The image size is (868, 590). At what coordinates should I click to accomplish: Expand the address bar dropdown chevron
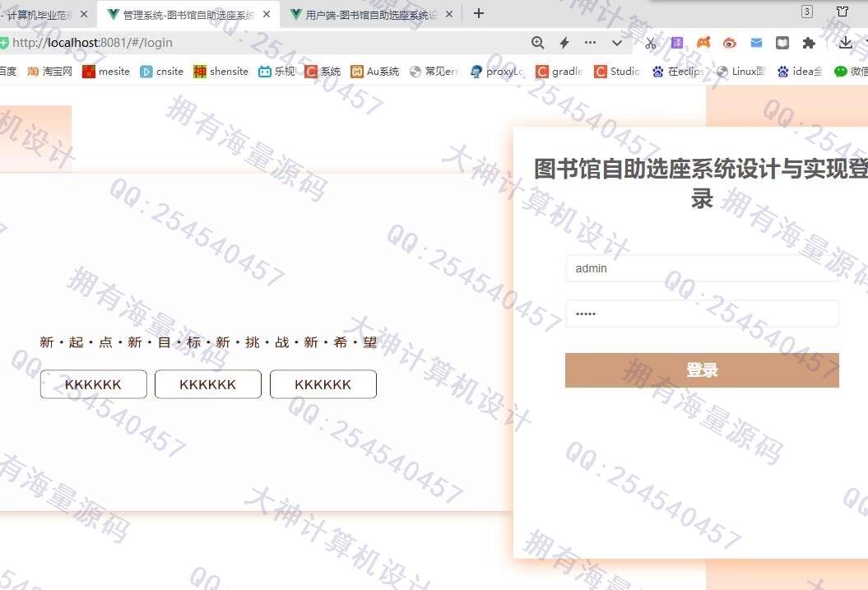617,43
